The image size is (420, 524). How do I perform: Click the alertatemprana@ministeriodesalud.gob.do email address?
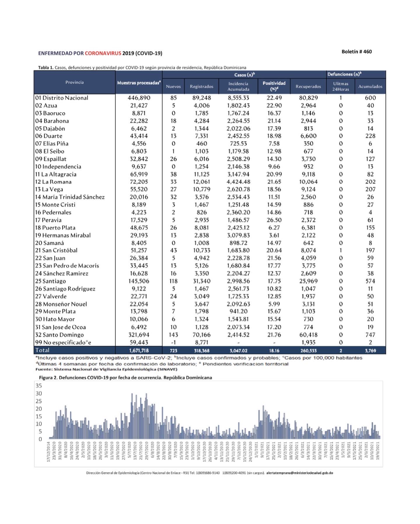coord(300,473)
